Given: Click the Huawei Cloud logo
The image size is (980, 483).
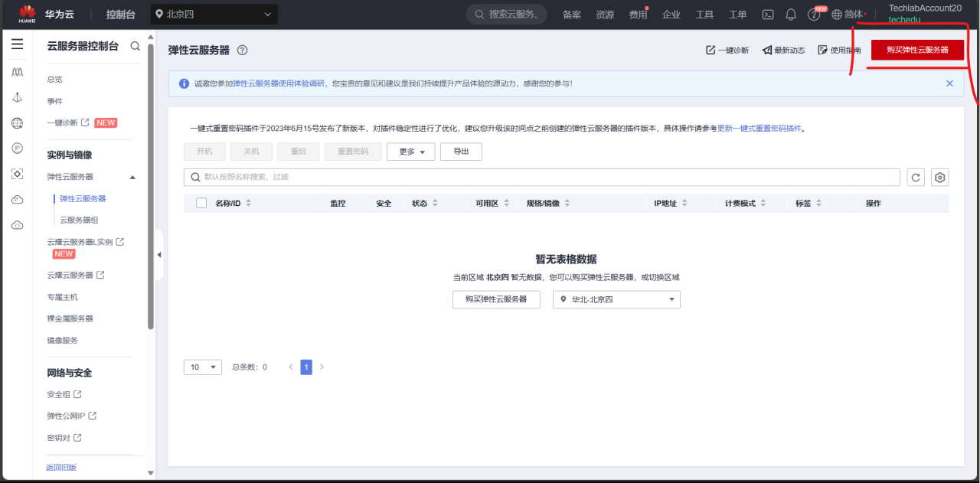Looking at the screenshot, I should 27,13.
